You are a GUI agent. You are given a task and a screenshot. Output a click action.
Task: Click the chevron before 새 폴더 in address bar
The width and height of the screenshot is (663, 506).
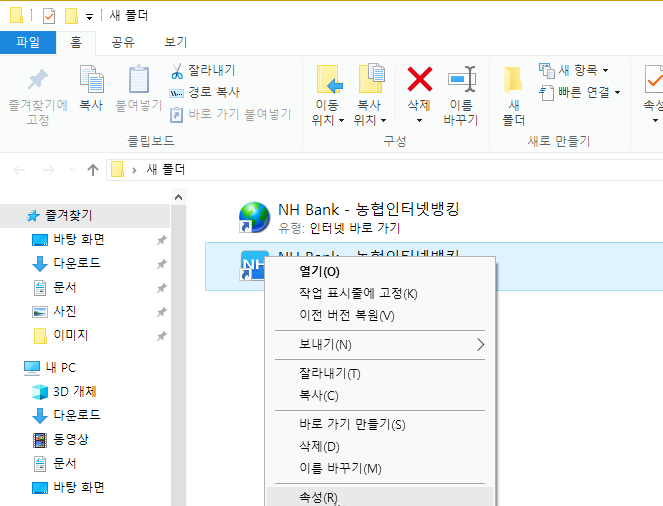[x=134, y=170]
